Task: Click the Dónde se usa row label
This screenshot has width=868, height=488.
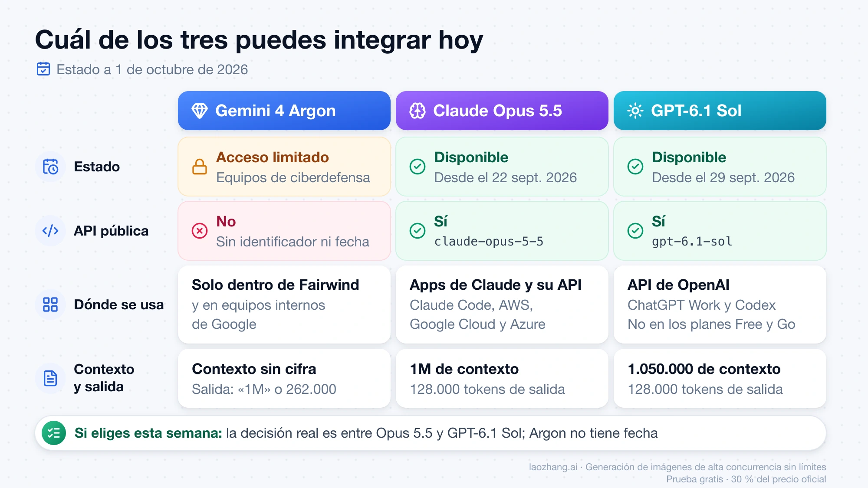Action: 119,305
